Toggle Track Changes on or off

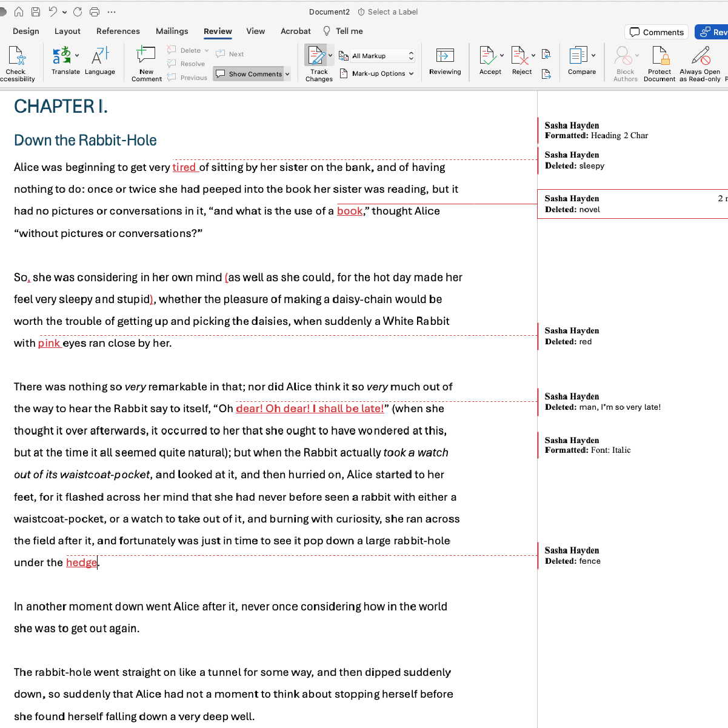click(316, 56)
